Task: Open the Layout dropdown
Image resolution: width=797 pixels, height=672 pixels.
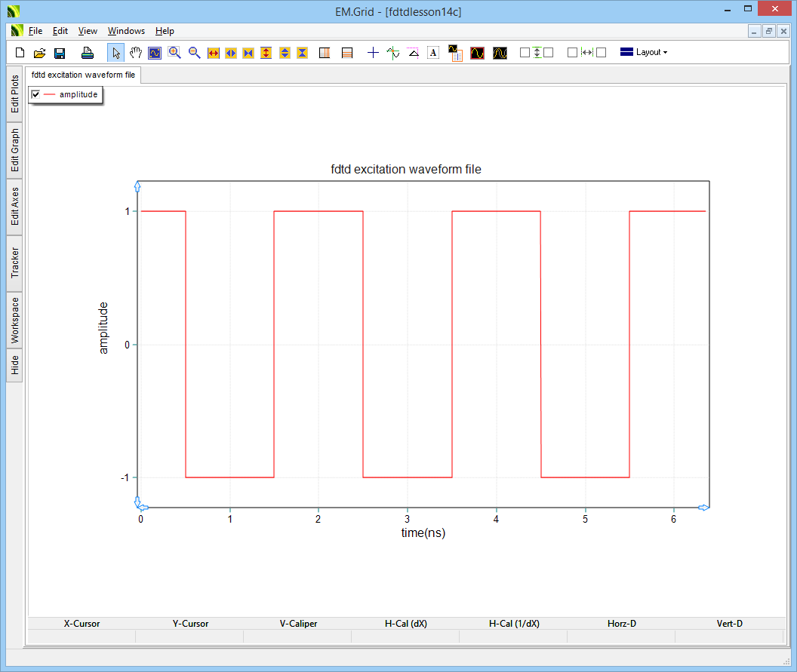Action: (x=643, y=53)
